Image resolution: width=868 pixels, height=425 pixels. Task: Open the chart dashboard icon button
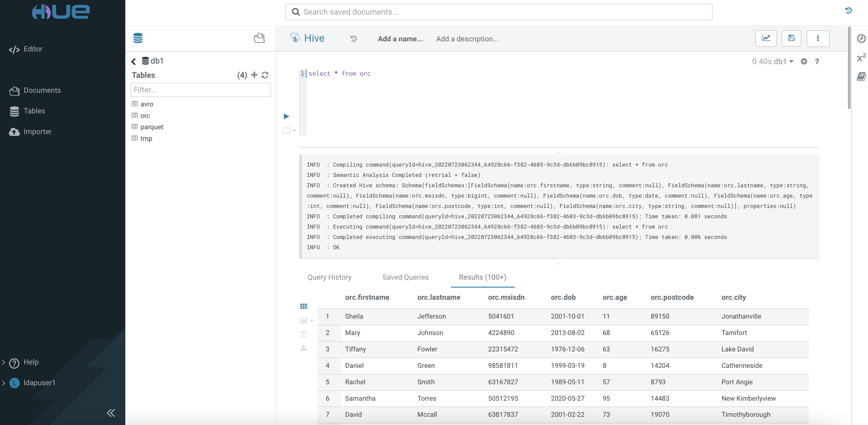tap(766, 38)
